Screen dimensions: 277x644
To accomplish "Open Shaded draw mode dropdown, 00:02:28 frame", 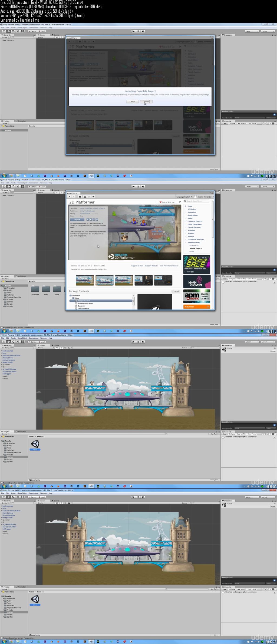I will [46, 503].
